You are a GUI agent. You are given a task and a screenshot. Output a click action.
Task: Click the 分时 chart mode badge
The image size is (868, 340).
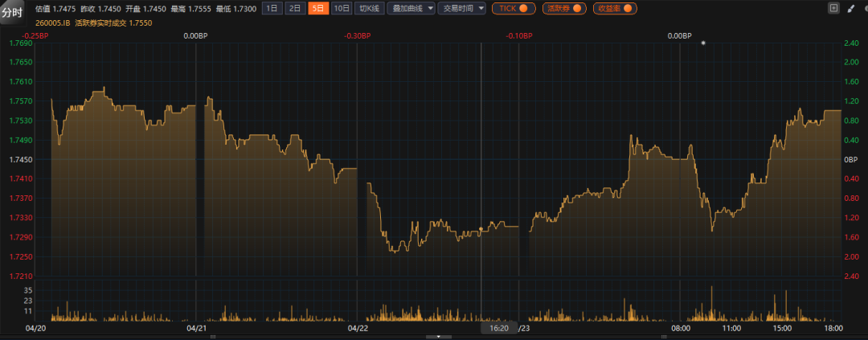pos(14,14)
